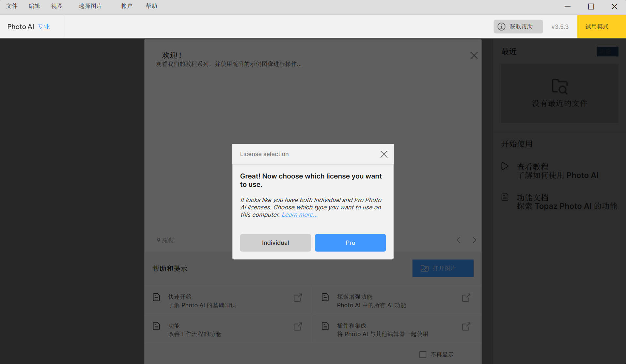Image resolution: width=626 pixels, height=364 pixels.
Task: Close the License selection dialog
Action: (x=384, y=154)
